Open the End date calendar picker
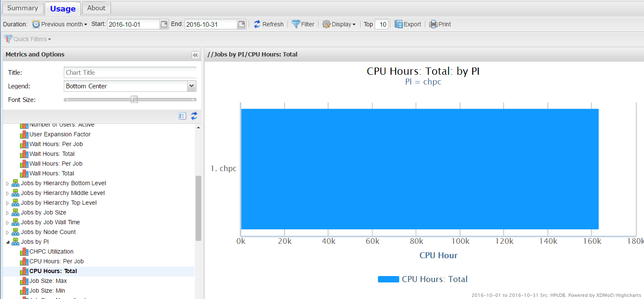Screen dimensions: 644x299 click(242, 24)
